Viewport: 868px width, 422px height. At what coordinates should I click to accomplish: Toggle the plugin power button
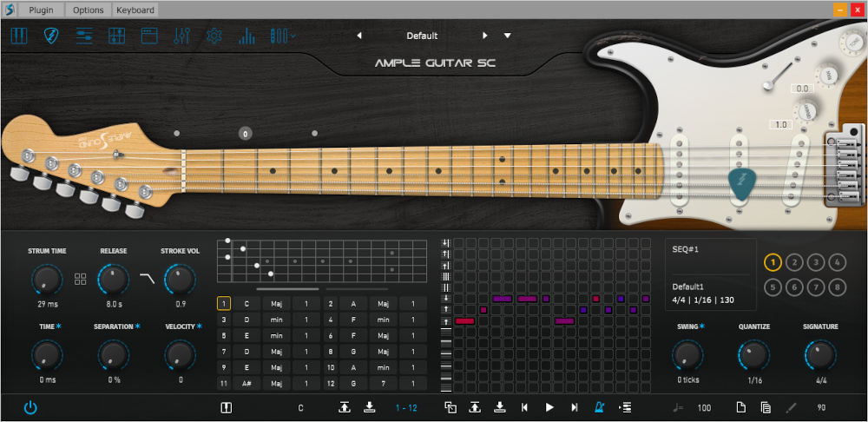point(30,408)
